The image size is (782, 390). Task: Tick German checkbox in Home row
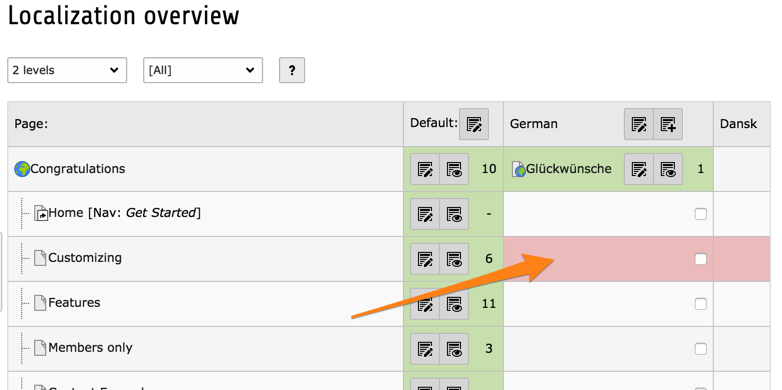(701, 214)
